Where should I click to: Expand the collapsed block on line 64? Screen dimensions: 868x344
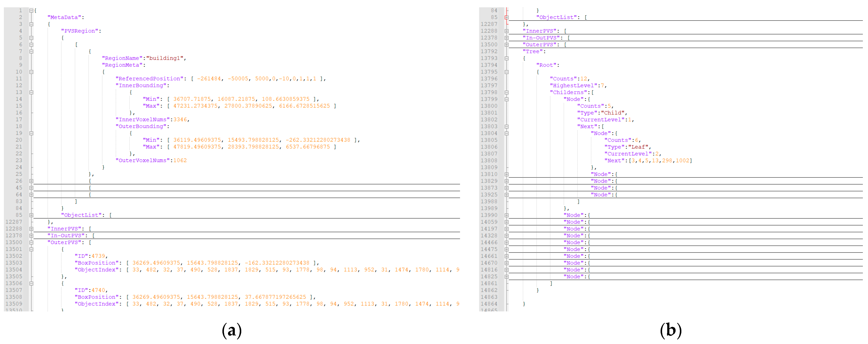click(31, 195)
